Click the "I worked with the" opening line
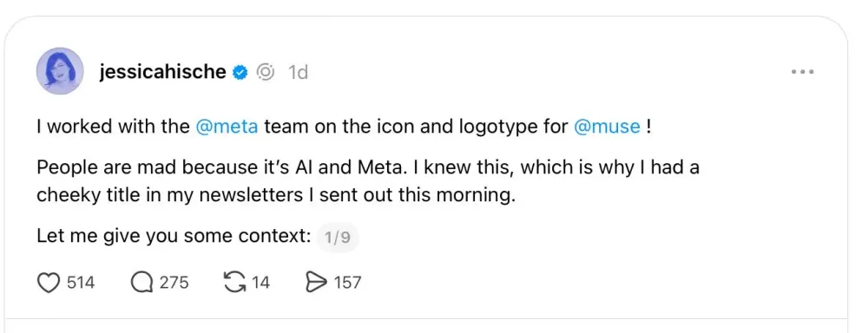The image size is (868, 333). [114, 127]
